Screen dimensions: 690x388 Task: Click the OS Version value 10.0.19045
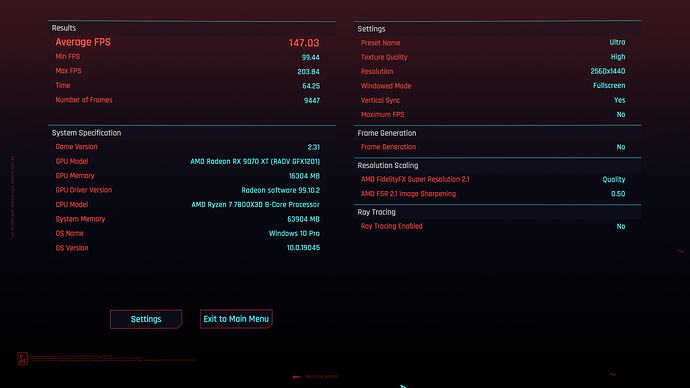[303, 248]
